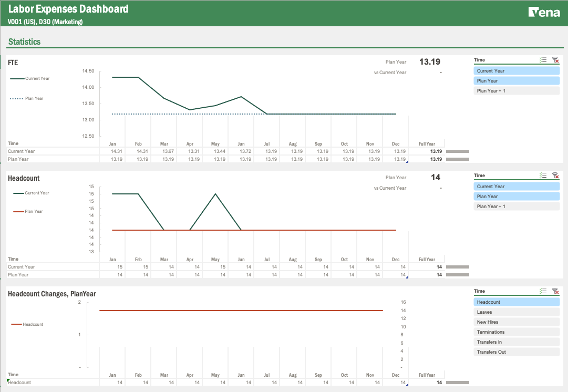Click the Jan cell in Current Year FTE row
568x392 pixels.
click(x=112, y=151)
